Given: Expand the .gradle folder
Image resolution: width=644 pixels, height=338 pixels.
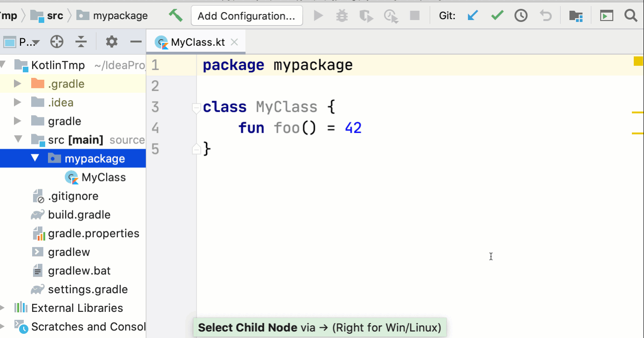Looking at the screenshot, I should [x=17, y=83].
